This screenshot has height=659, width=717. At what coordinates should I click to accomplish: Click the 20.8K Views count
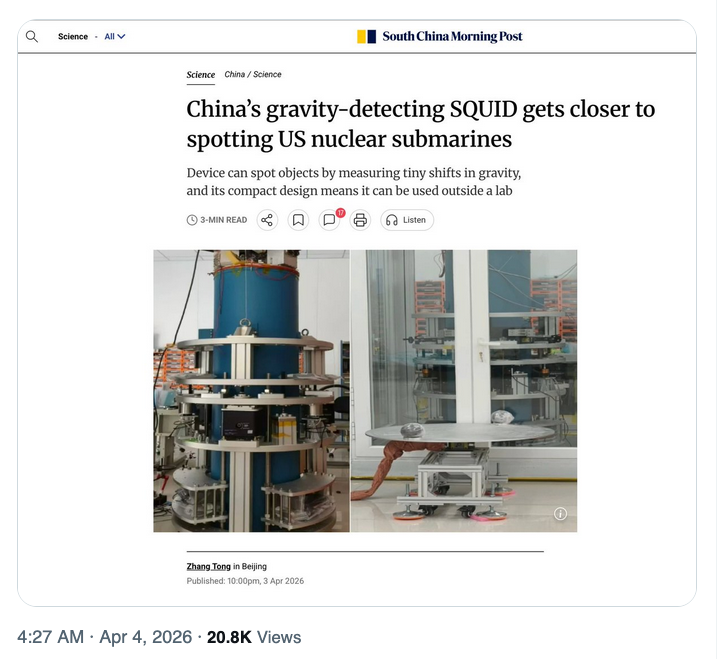(254, 637)
